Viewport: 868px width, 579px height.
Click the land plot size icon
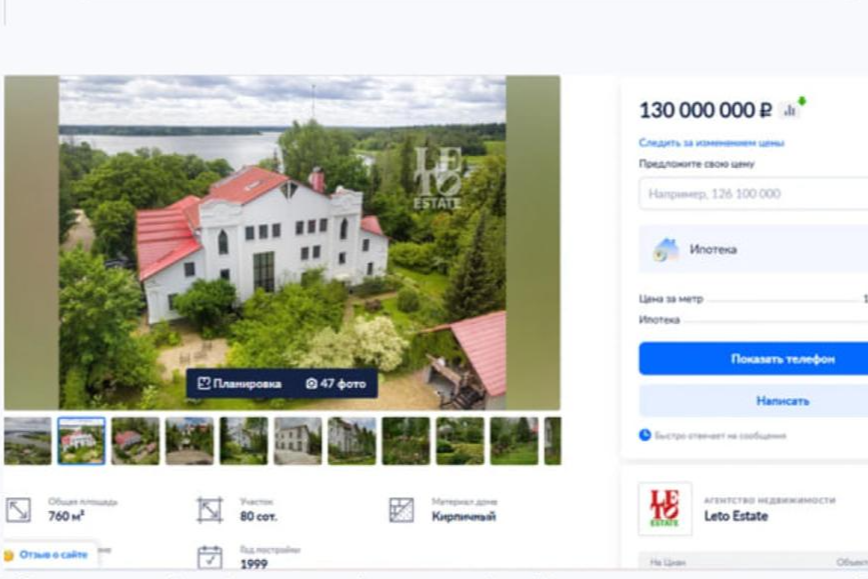pyautogui.click(x=210, y=510)
